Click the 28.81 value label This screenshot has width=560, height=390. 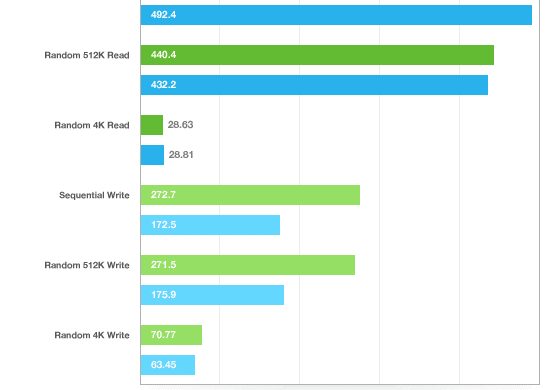click(x=181, y=155)
